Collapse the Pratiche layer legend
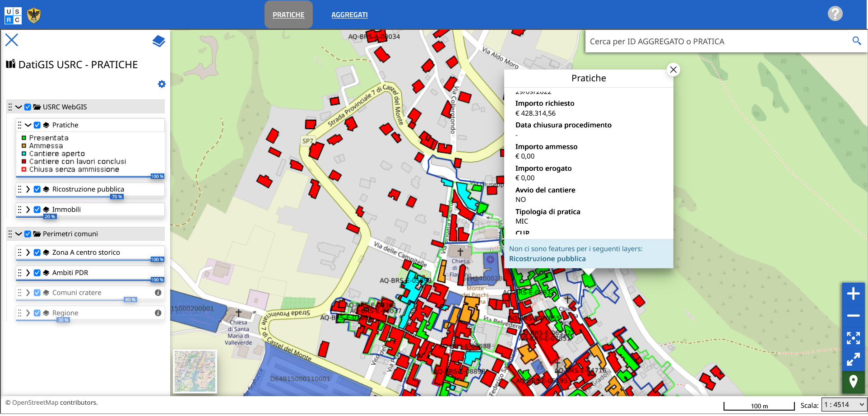Viewport: 868px width, 416px height. (x=28, y=125)
